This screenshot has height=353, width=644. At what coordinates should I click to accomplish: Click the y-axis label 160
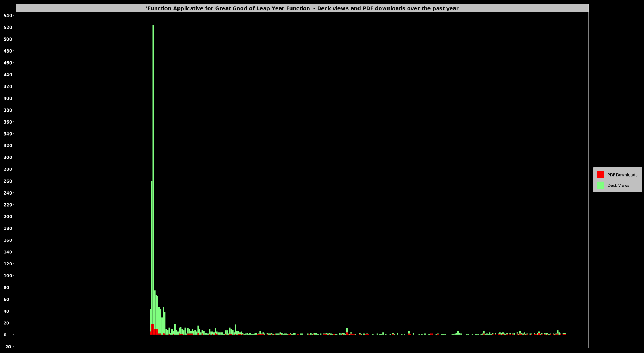coord(7,240)
